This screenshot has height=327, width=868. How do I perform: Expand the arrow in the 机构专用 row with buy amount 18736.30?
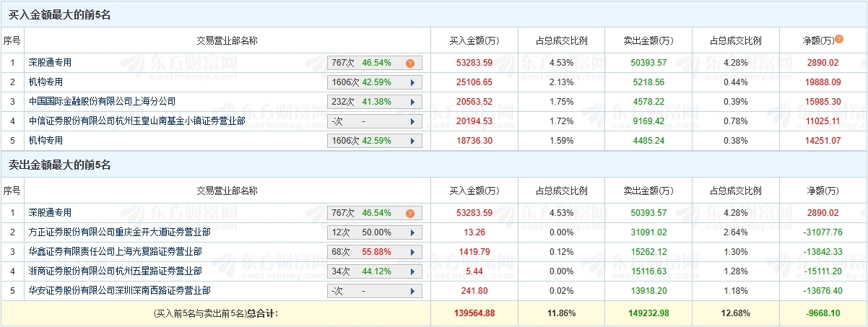tap(412, 141)
